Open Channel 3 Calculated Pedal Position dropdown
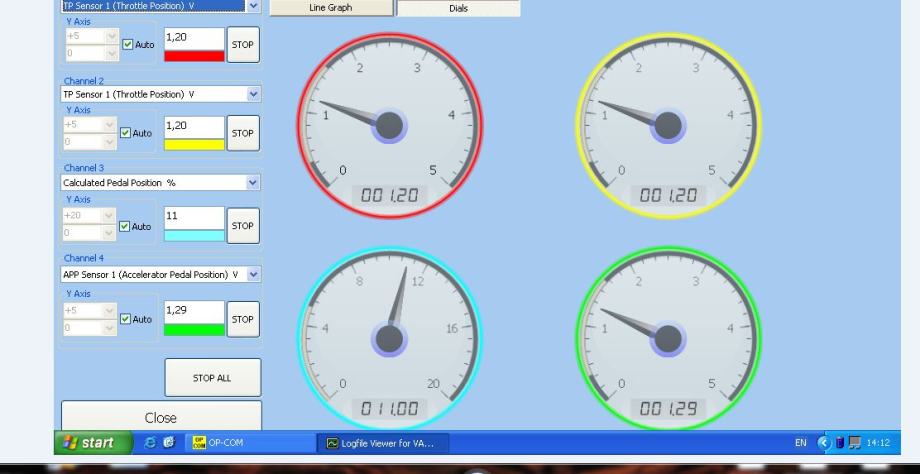Screen dimensions: 920x474 pyautogui.click(x=253, y=182)
